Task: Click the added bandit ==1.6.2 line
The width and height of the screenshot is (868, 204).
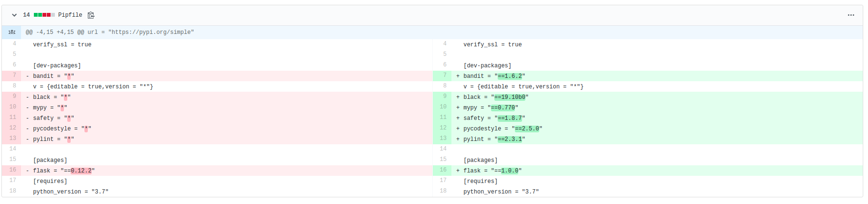Action: [494, 76]
